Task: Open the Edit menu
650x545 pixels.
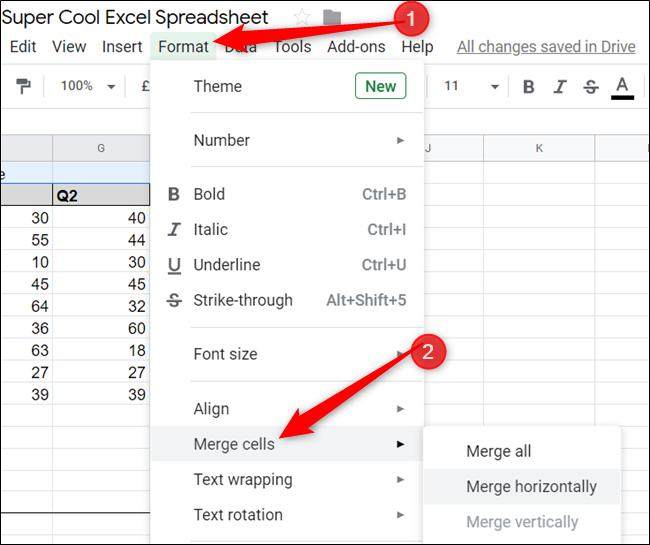Action: coord(23,46)
